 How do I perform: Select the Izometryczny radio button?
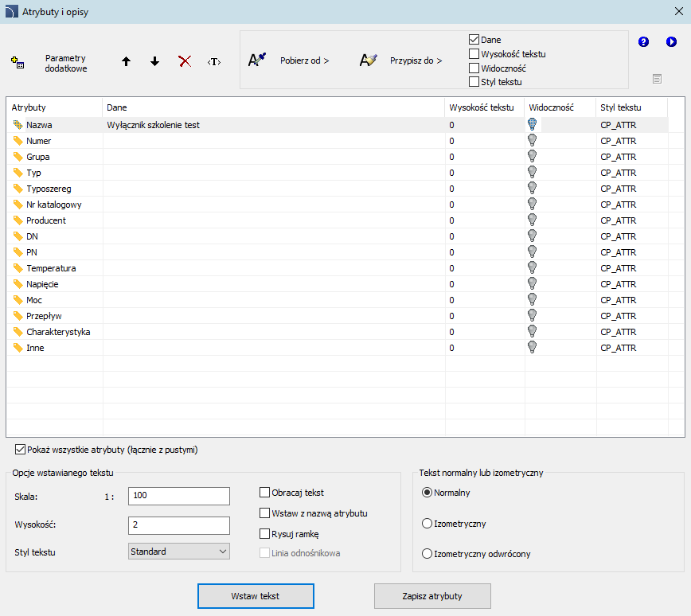427,524
